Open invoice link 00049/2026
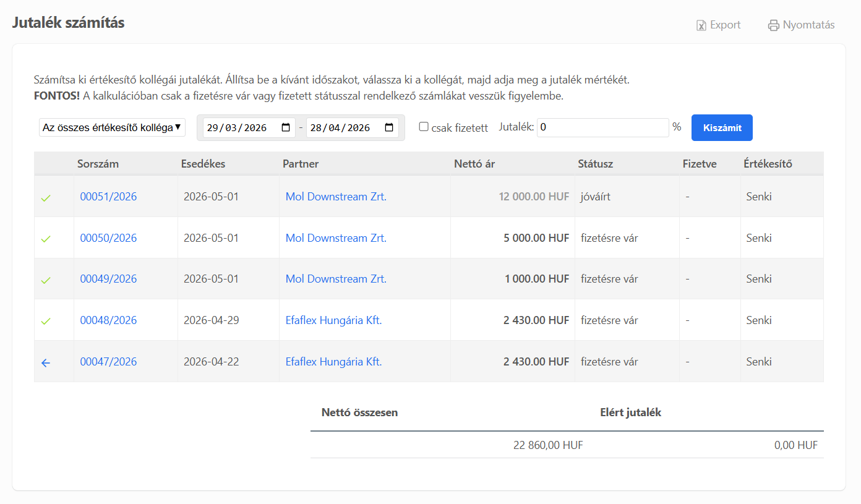 click(108, 279)
